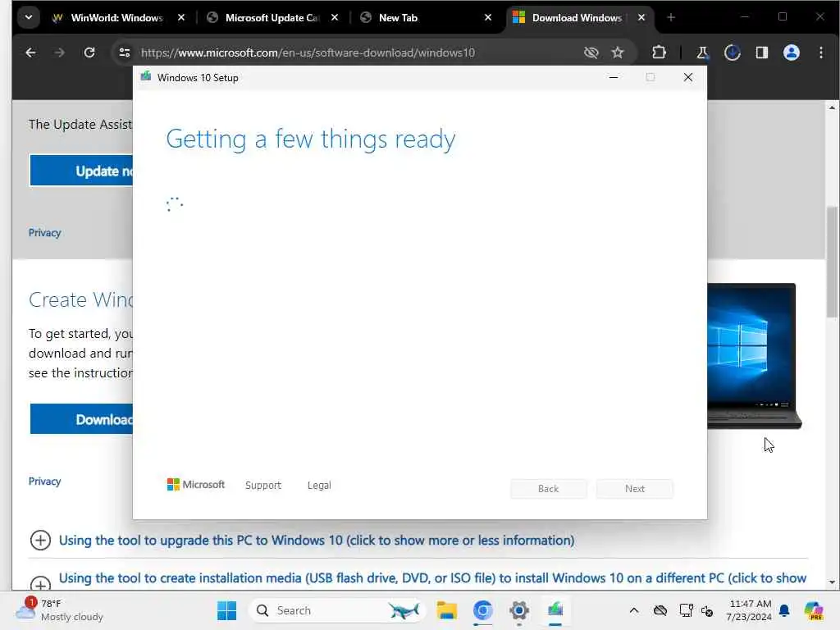Image resolution: width=840 pixels, height=630 pixels.
Task: Switch to the Microsoft Update Catalog tab
Action: [x=272, y=18]
